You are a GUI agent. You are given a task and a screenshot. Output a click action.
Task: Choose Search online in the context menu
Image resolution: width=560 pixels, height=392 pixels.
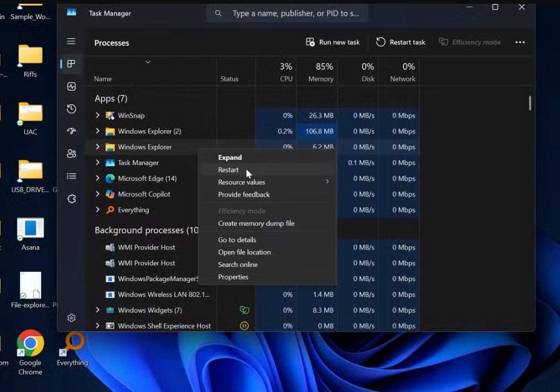(238, 264)
